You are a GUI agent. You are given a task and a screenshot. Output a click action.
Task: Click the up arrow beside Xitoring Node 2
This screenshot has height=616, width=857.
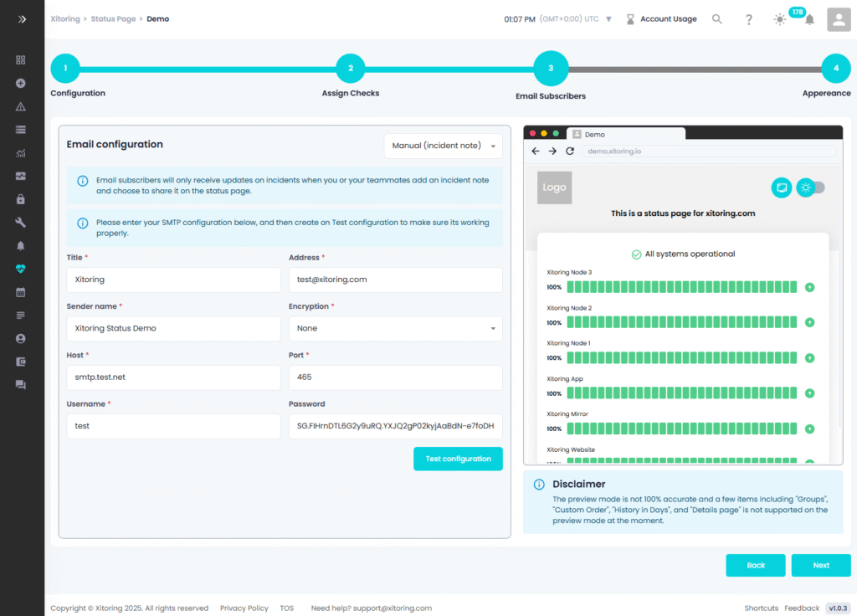pyautogui.click(x=810, y=322)
